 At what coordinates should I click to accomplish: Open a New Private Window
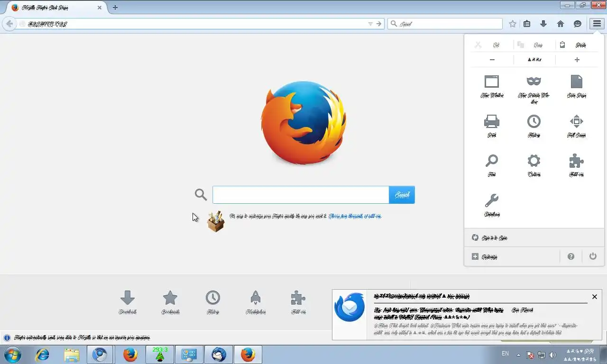(534, 89)
